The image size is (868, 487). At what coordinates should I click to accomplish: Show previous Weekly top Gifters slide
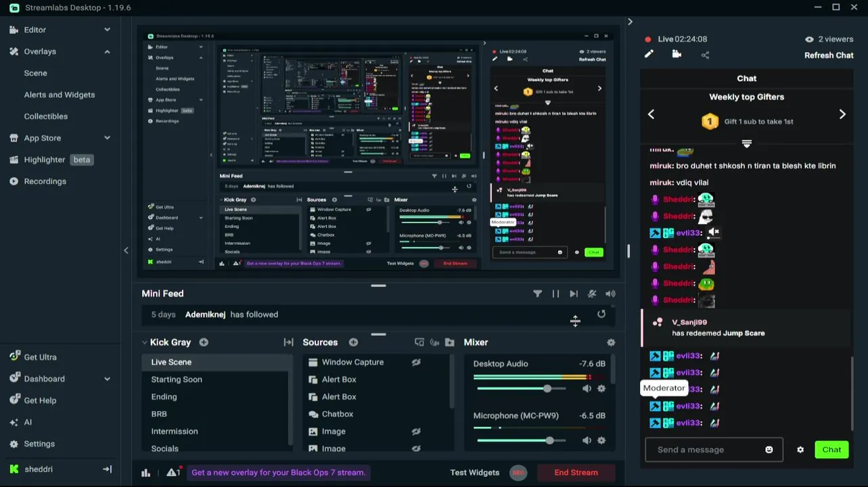[651, 114]
